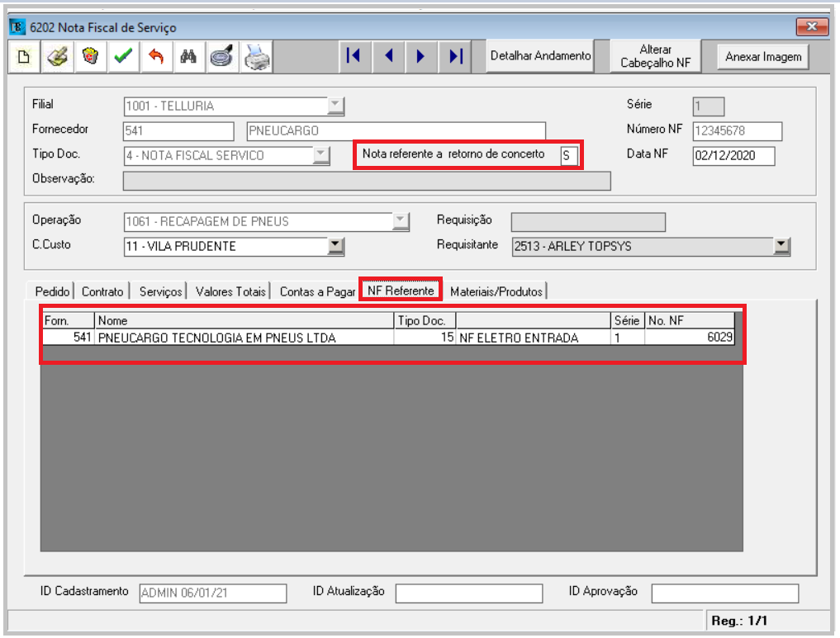Select the NF Referente tab
The height and width of the screenshot is (638, 840).
pos(401,290)
